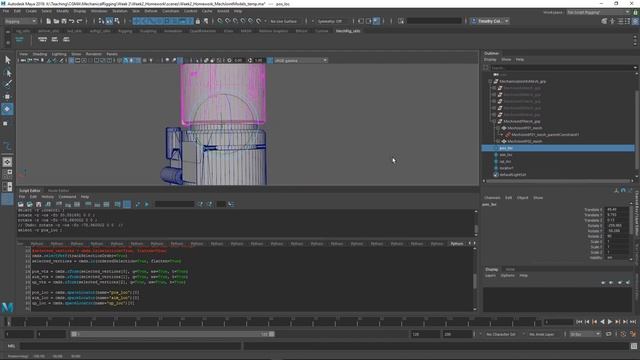This screenshot has width=640, height=360.
Task: Toggle select by component type mode
Action: tap(117, 21)
